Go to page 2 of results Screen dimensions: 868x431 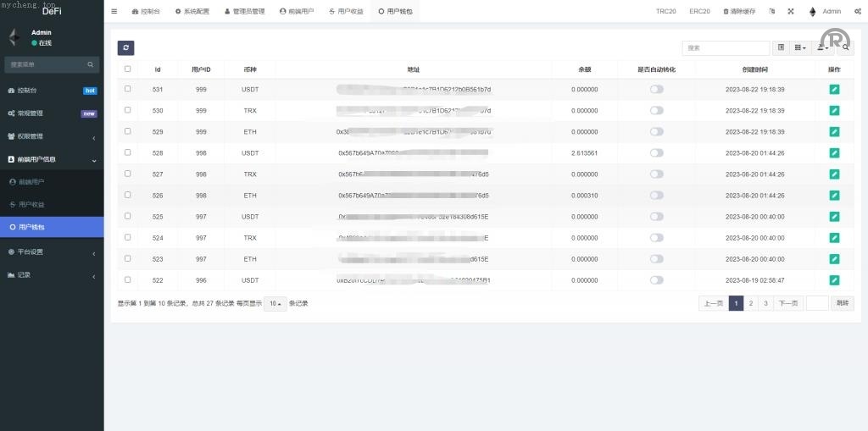(750, 303)
